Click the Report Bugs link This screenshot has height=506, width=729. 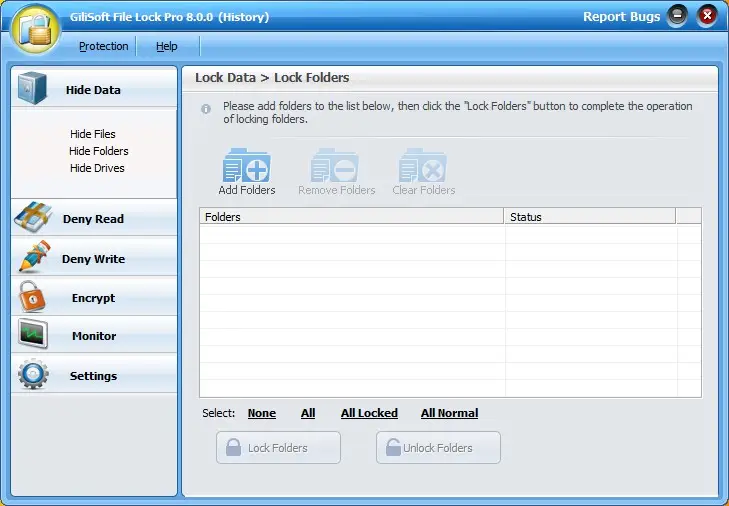tap(621, 17)
